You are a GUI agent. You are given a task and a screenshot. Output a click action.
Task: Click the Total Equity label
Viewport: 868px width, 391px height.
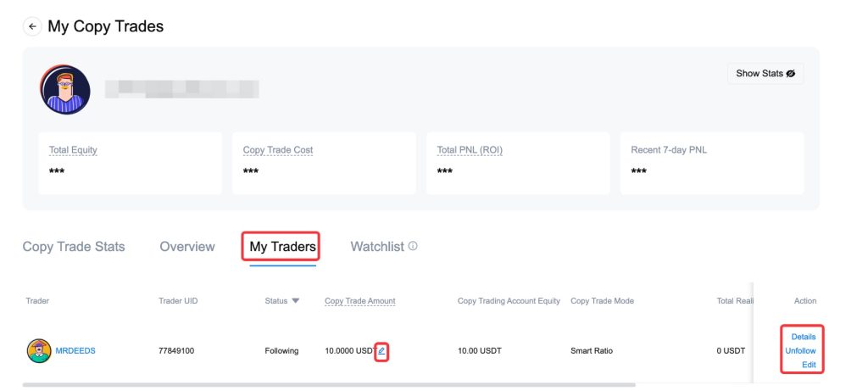click(x=73, y=150)
